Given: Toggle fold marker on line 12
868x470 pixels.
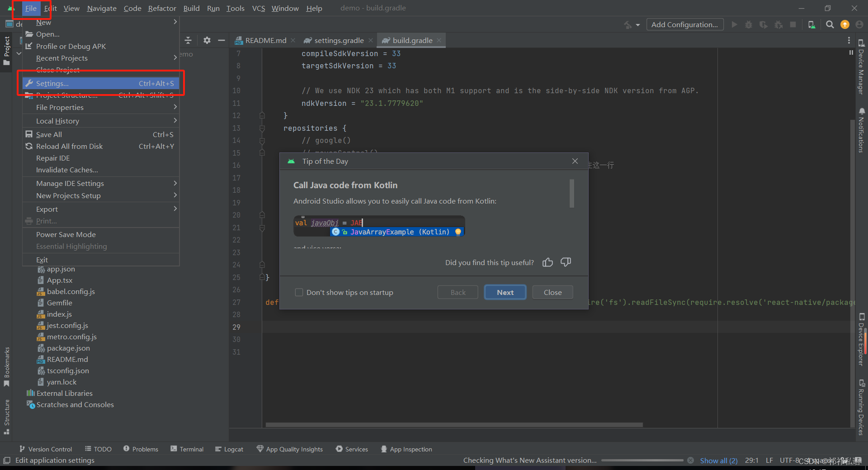Looking at the screenshot, I should point(262,116).
